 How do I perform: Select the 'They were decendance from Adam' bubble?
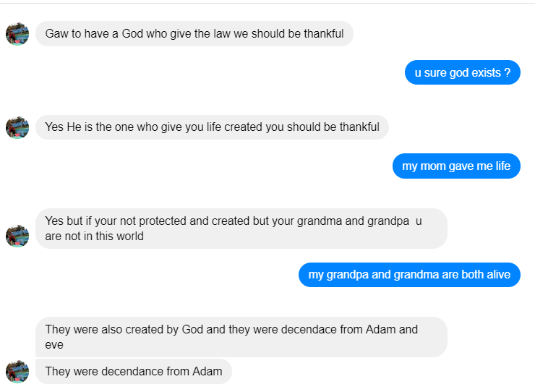[133, 372]
